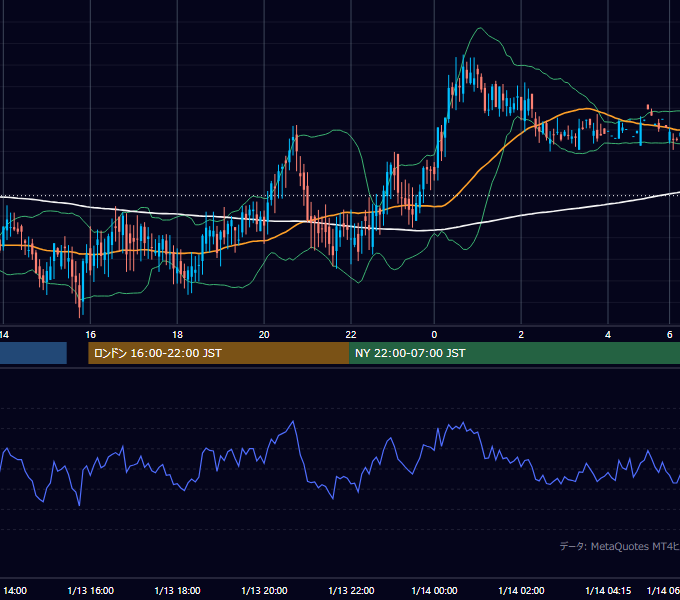Click the 1/14 04:15 date label below the oscillator
This screenshot has width=680, height=600.
pyautogui.click(x=608, y=590)
